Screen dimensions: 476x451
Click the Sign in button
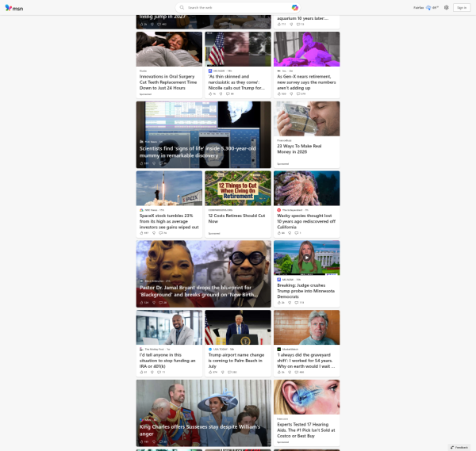pos(462,8)
